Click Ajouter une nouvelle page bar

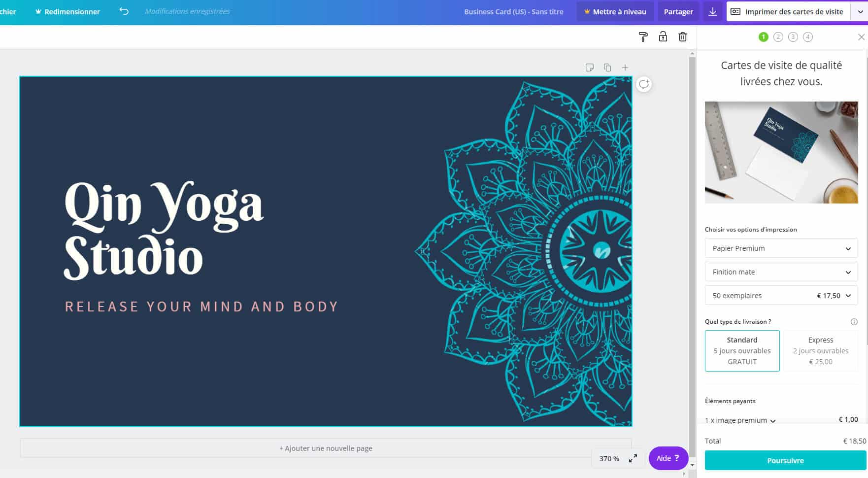point(326,448)
